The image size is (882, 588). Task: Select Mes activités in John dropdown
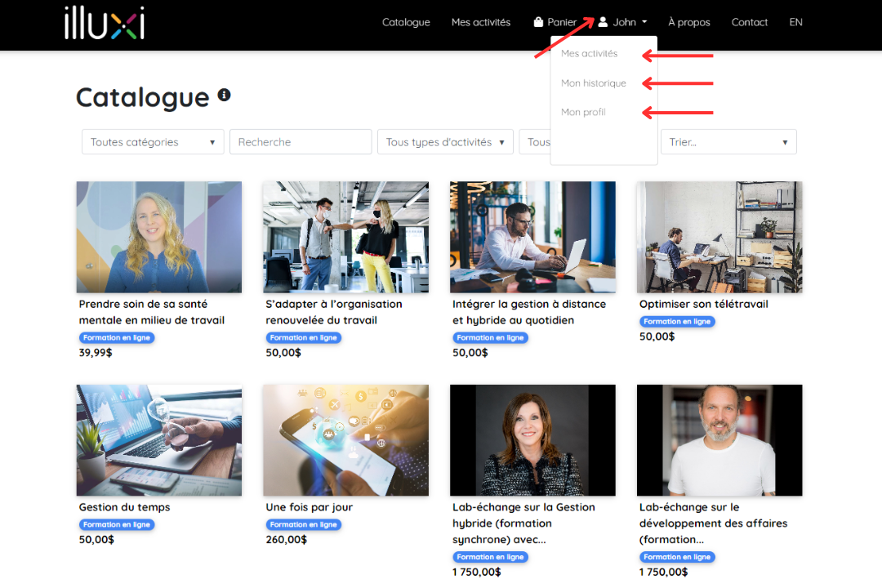(x=589, y=53)
